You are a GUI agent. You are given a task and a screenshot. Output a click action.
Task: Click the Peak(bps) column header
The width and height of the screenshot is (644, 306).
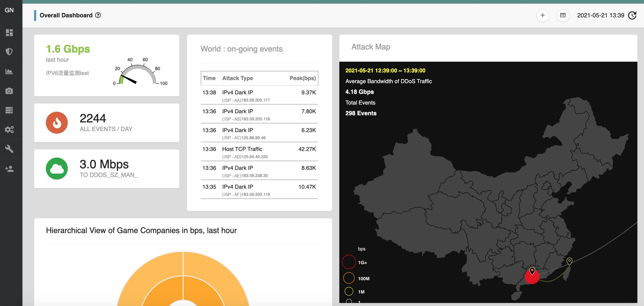tap(303, 78)
